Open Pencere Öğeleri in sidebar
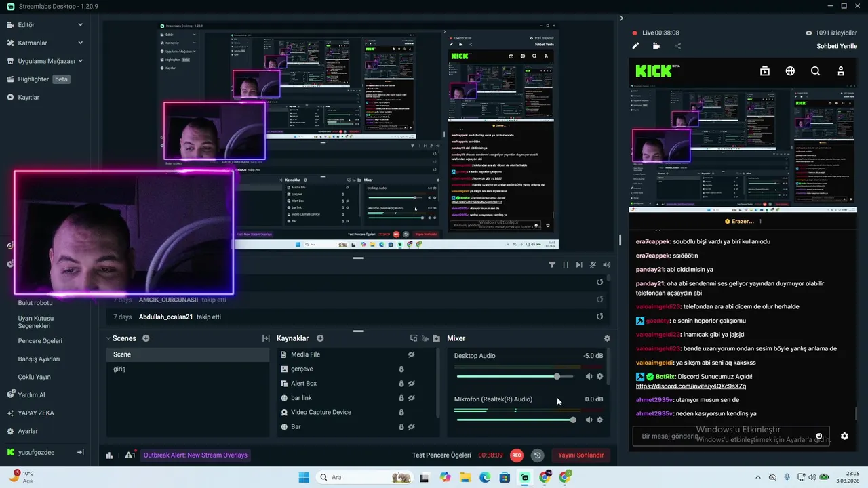Viewport: 868px width, 488px height. coord(40,341)
